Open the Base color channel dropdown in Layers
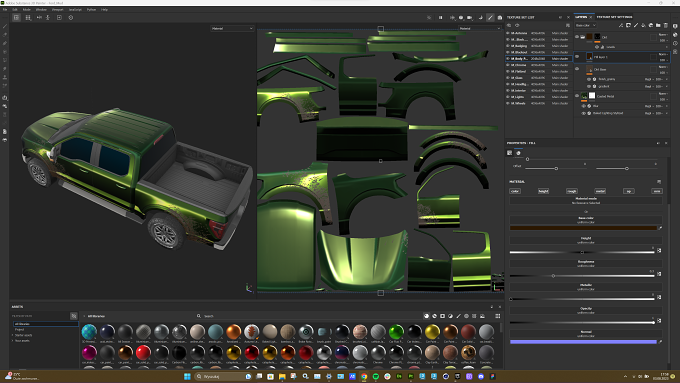 coord(586,25)
